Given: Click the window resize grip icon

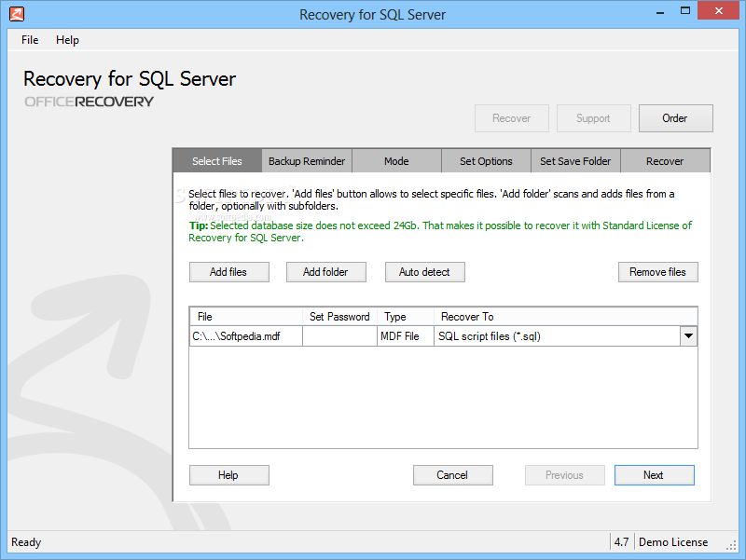Looking at the screenshot, I should pos(732,546).
